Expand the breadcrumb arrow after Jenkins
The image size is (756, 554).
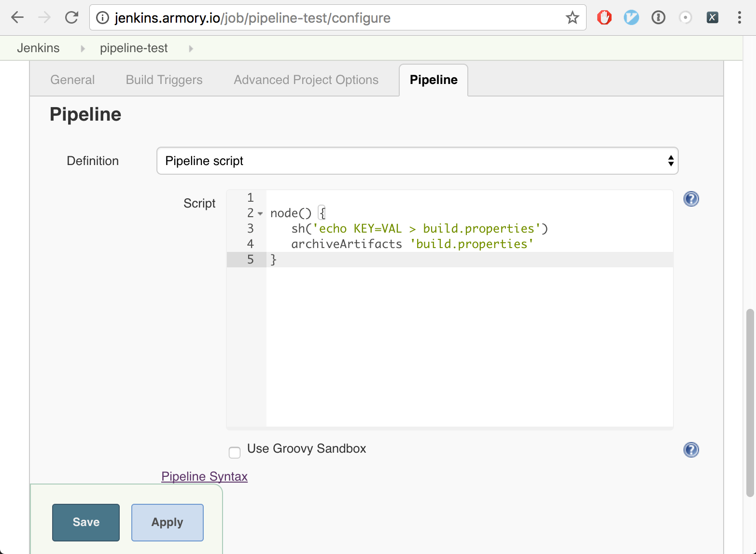pyautogui.click(x=83, y=48)
